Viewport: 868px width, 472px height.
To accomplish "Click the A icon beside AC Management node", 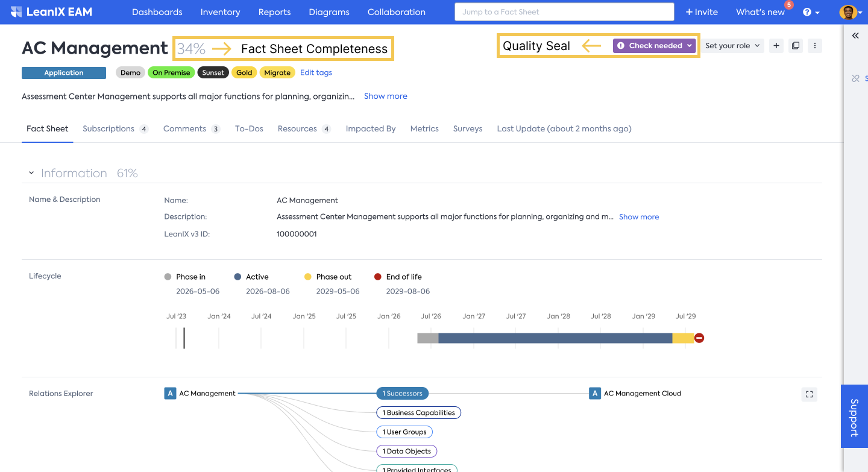I will click(x=170, y=393).
